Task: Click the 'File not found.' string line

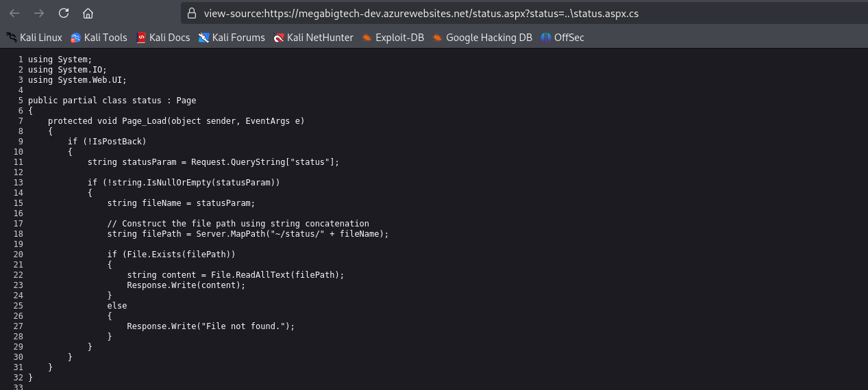Action: (210, 326)
